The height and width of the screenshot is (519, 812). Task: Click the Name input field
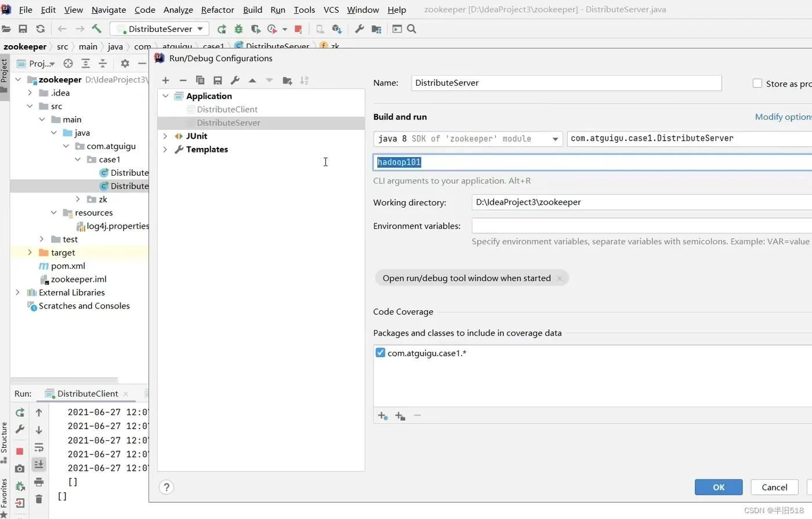click(x=566, y=83)
